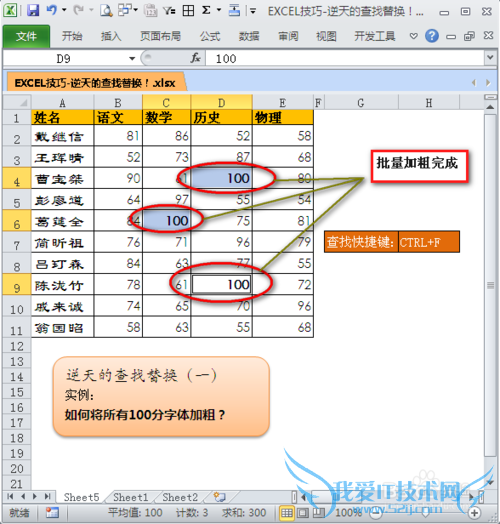Expand the formula bar with right-side arrow
Viewport: 500px width, 524px height.
click(490, 57)
